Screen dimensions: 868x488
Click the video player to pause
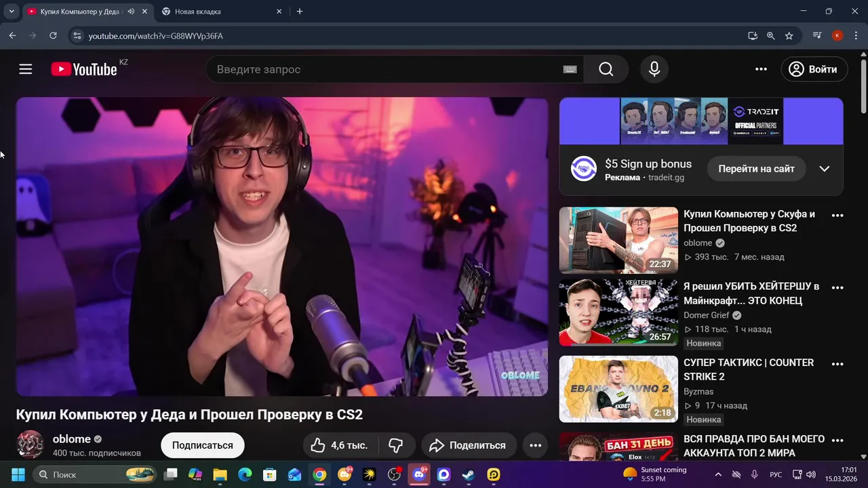[282, 247]
